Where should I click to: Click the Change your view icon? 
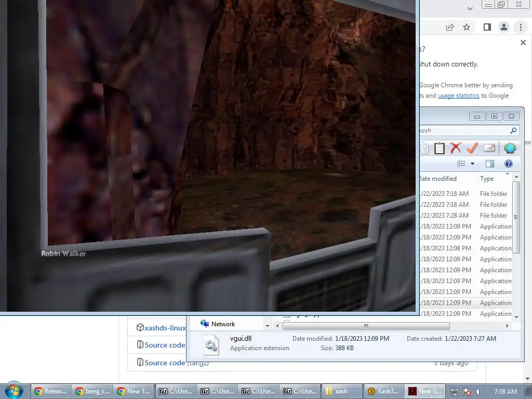[461, 164]
